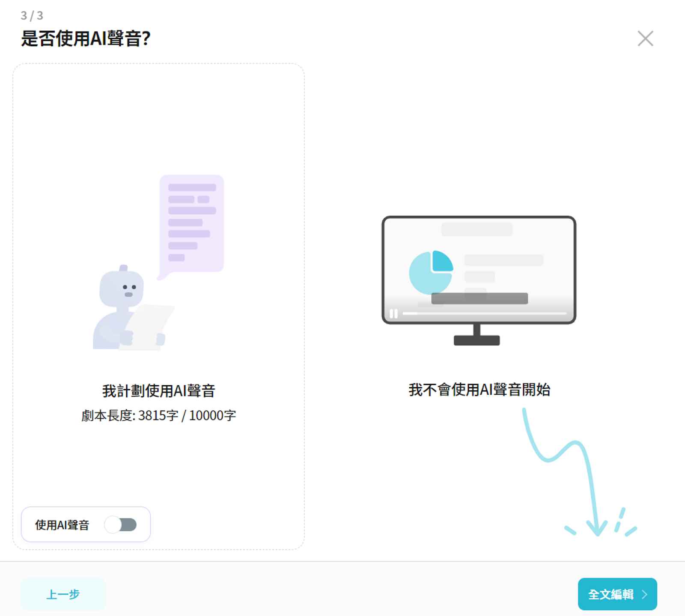Click the 全文編輯 button
Image resolution: width=685 pixels, height=616 pixels.
(x=617, y=594)
